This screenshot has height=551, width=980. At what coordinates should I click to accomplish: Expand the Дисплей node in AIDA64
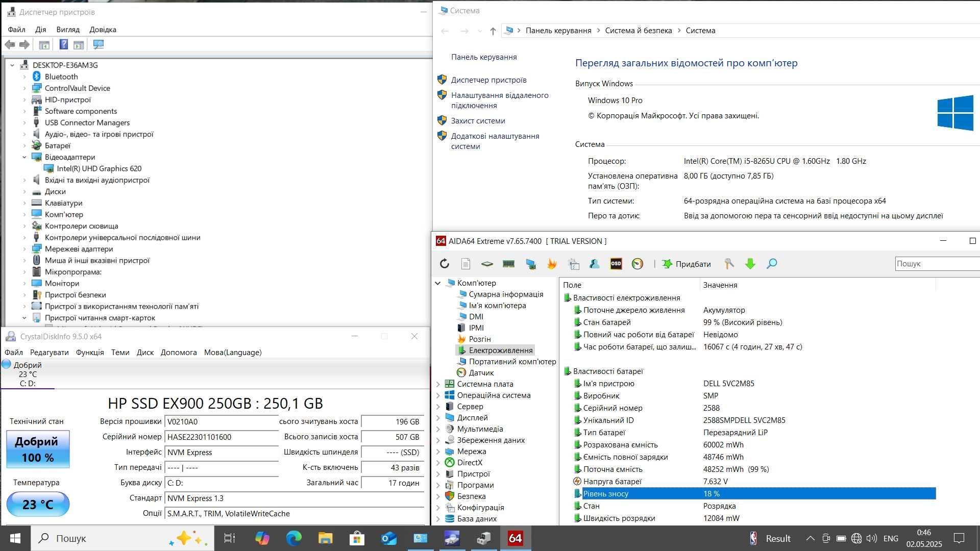click(x=438, y=418)
